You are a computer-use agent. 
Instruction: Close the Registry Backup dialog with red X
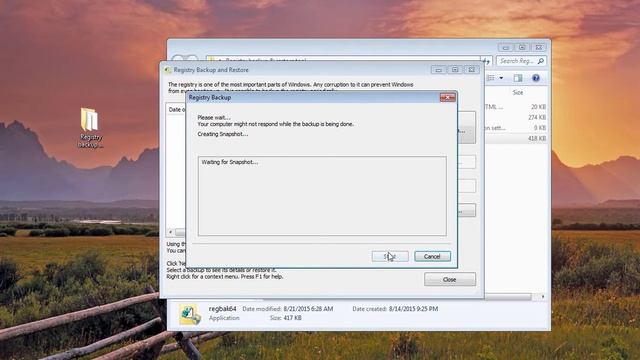point(448,98)
